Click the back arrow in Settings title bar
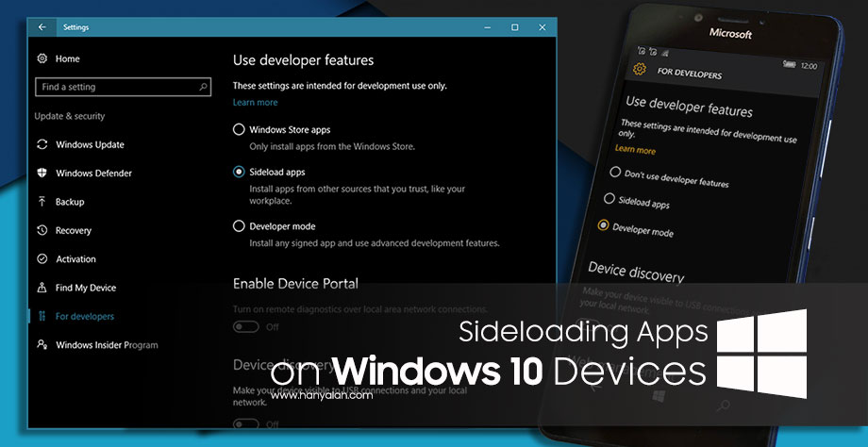The height and width of the screenshot is (447, 868). 42,27
